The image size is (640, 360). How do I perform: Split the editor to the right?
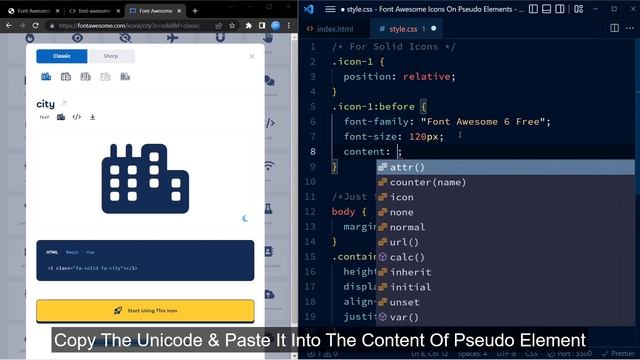614,28
